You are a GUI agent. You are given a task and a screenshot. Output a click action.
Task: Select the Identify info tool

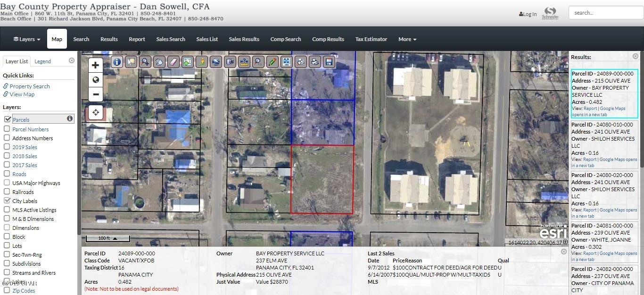(117, 62)
